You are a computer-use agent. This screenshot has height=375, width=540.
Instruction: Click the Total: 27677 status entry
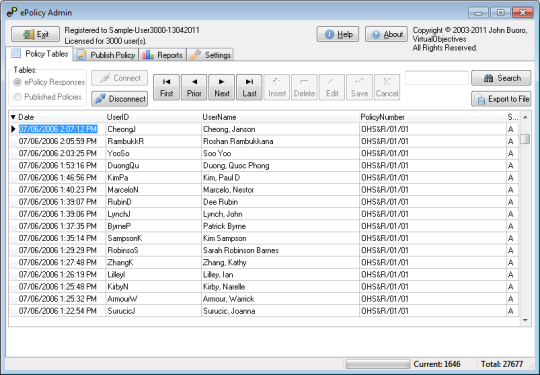point(502,364)
